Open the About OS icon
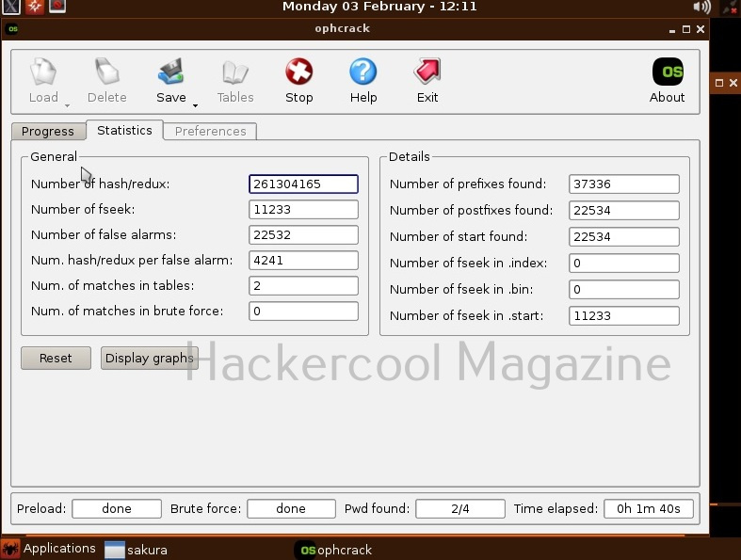The width and height of the screenshot is (741, 560). click(x=668, y=72)
